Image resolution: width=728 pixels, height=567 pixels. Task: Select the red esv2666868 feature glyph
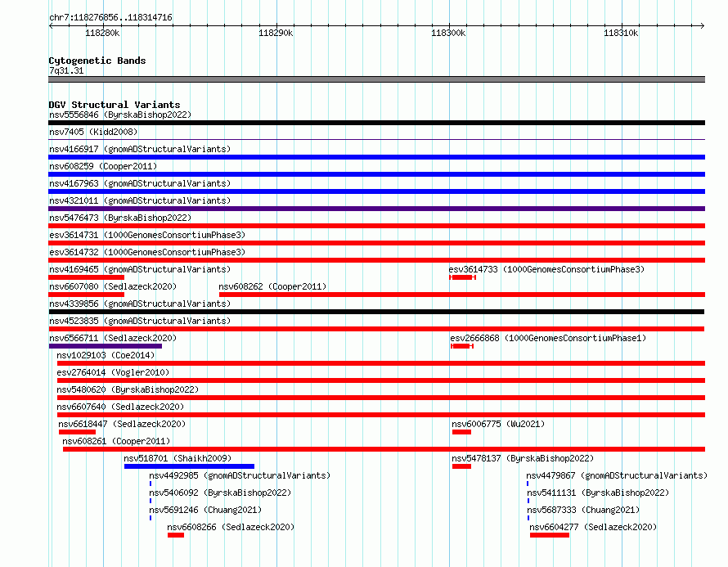[462, 346]
